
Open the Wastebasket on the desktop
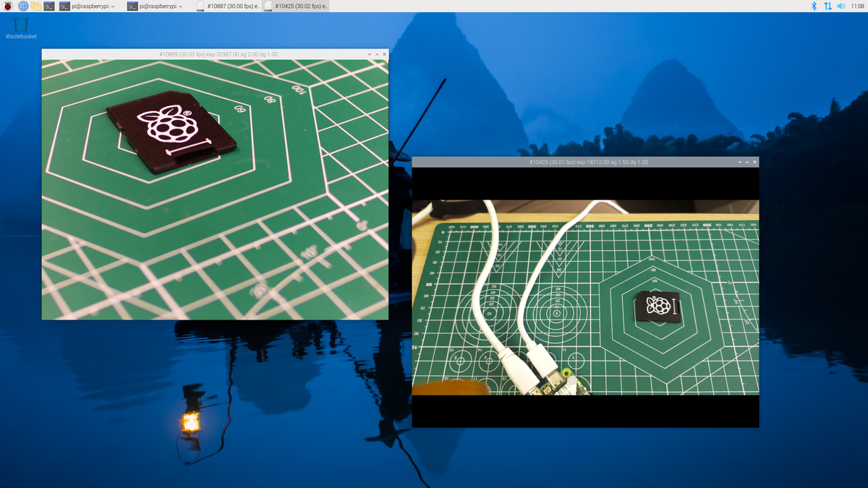point(20,25)
